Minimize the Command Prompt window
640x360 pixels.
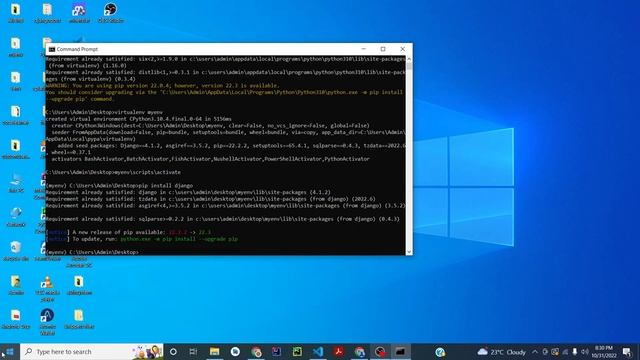pyautogui.click(x=364, y=49)
